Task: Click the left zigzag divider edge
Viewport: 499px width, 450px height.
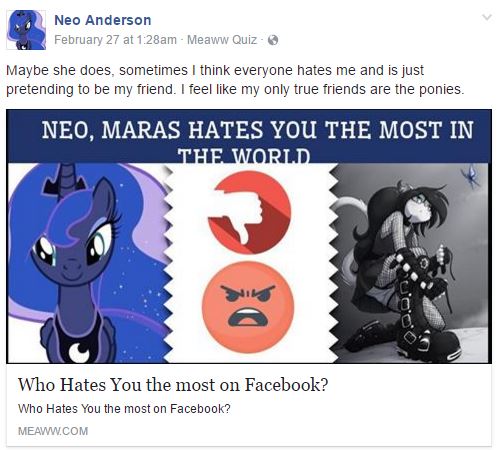Action: (x=168, y=263)
